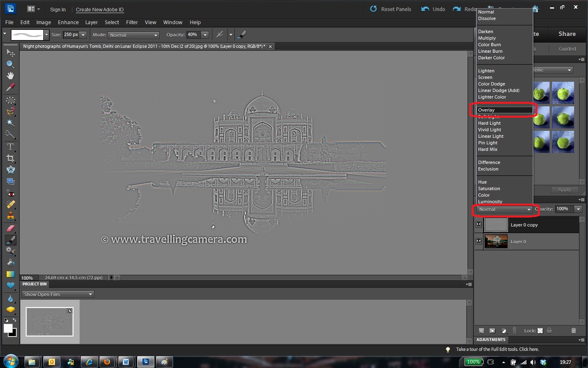Select the Horizontal Type tool
Viewport: 588px width, 368px height.
coord(10,147)
